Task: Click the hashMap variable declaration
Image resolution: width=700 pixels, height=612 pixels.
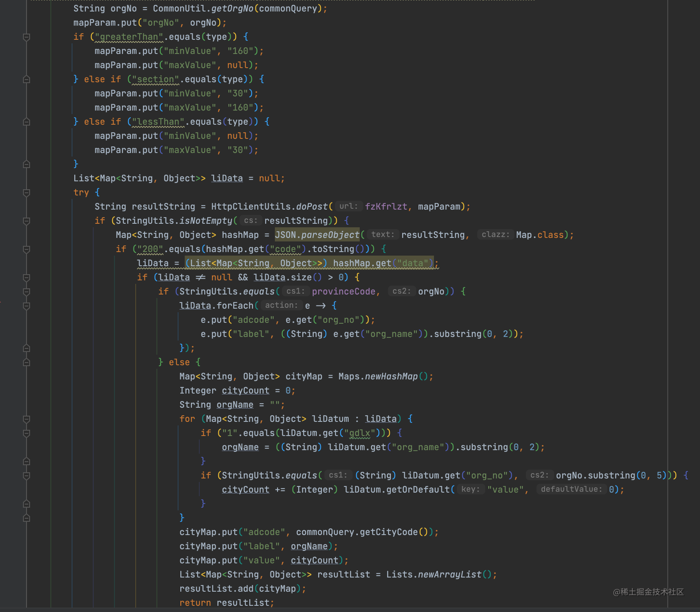Action: click(x=240, y=235)
